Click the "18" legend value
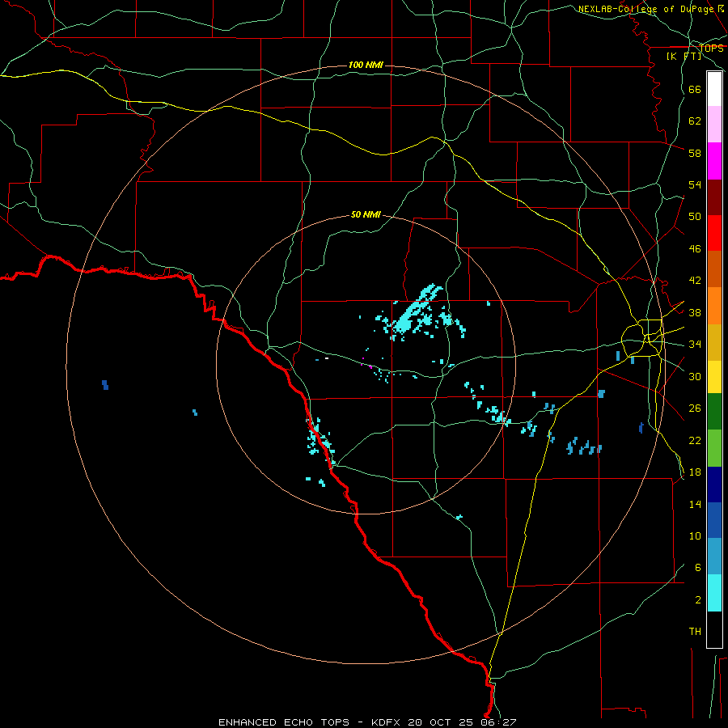 695,472
